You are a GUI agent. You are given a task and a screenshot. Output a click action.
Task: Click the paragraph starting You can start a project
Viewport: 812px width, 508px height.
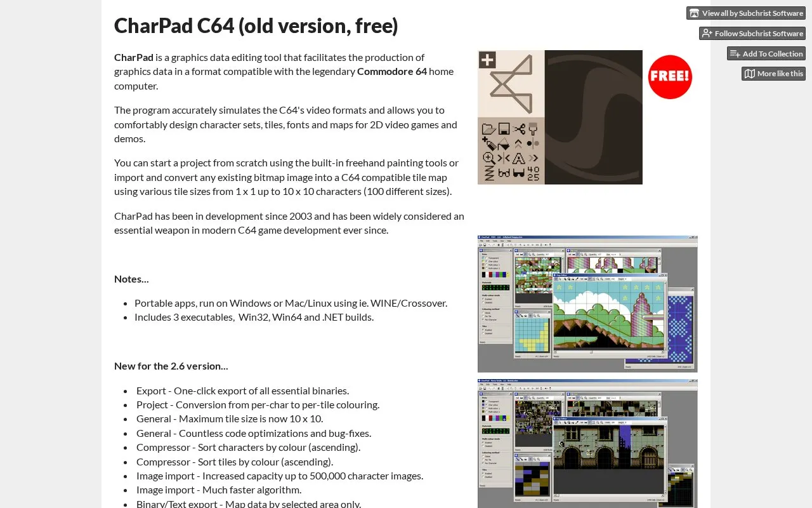[x=287, y=177]
